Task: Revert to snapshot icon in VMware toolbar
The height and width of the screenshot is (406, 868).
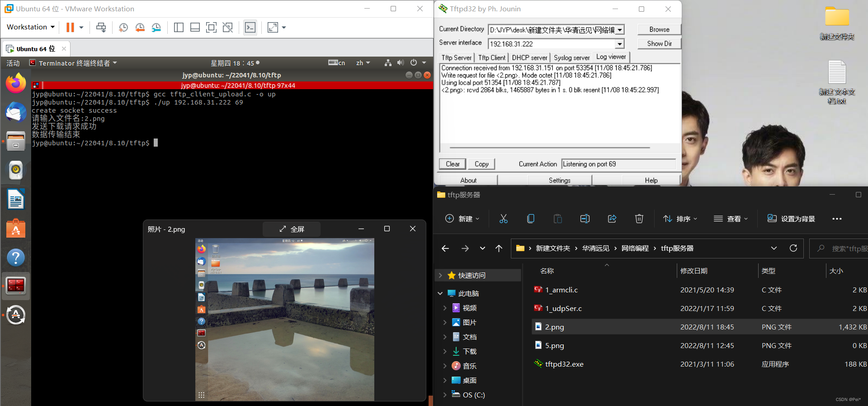Action: click(x=140, y=28)
